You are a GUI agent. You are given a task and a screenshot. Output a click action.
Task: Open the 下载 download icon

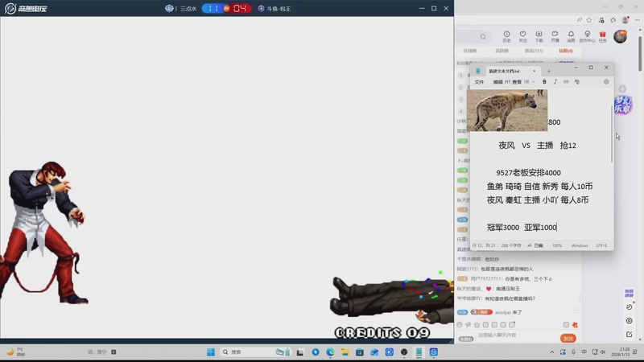point(539,36)
